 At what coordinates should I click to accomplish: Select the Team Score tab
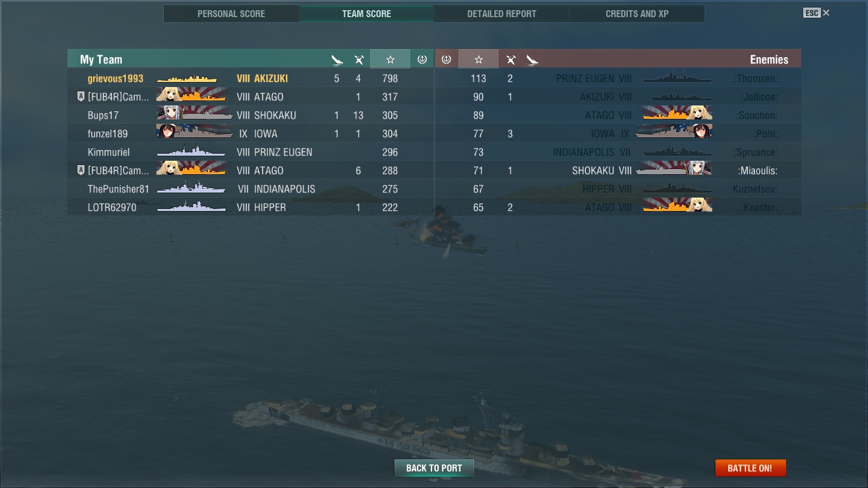[x=367, y=13]
